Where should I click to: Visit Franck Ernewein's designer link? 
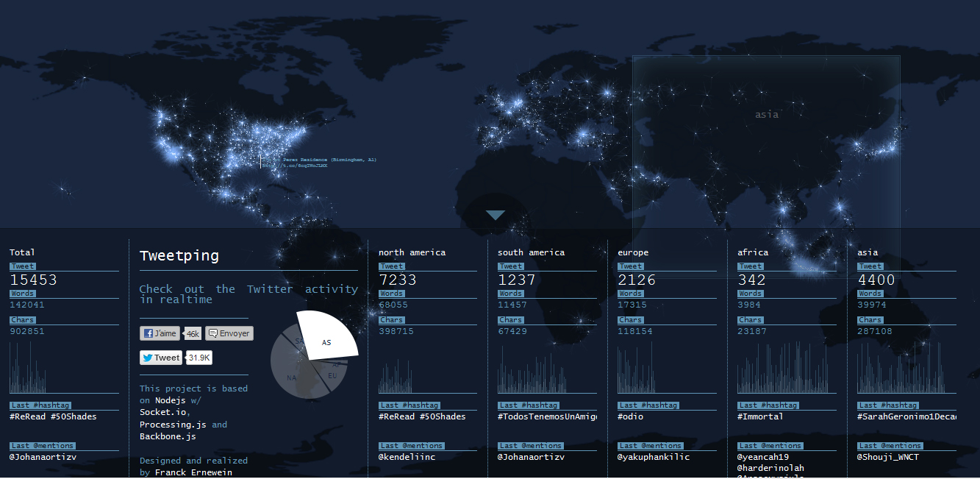pos(193,472)
